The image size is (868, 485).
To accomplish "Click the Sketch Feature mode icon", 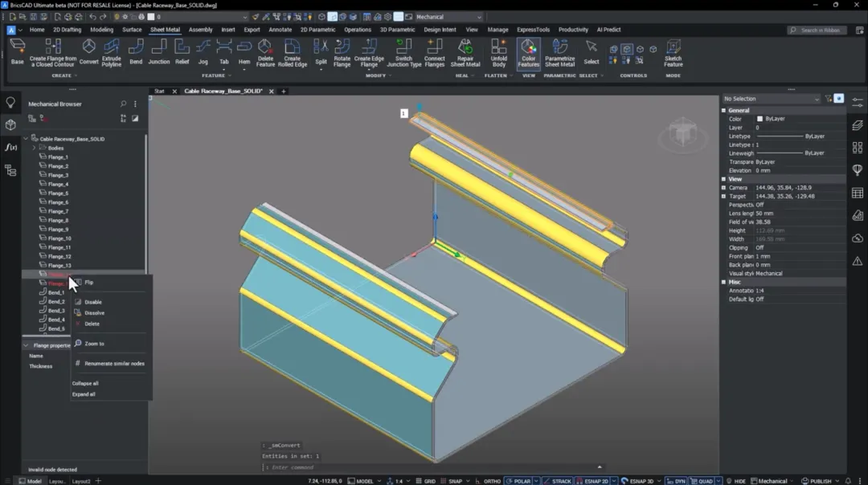I will [674, 53].
